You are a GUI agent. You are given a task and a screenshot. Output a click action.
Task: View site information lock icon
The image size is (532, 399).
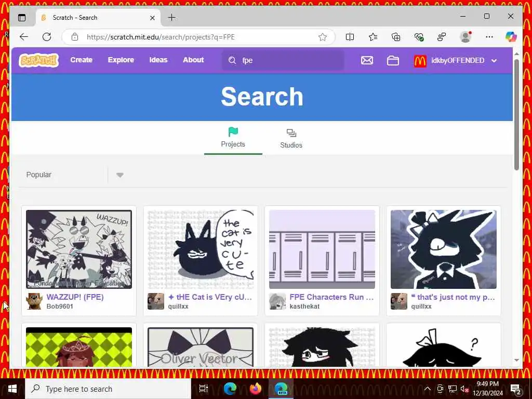(x=75, y=37)
